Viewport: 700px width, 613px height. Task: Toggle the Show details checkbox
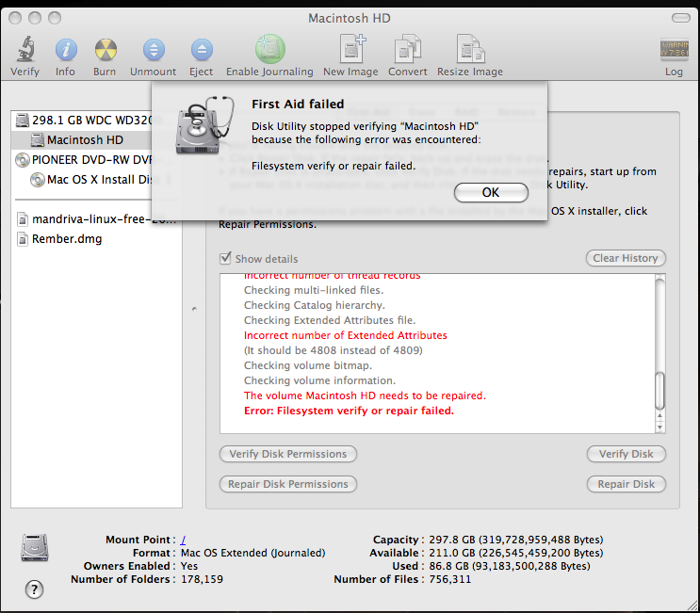tap(225, 258)
